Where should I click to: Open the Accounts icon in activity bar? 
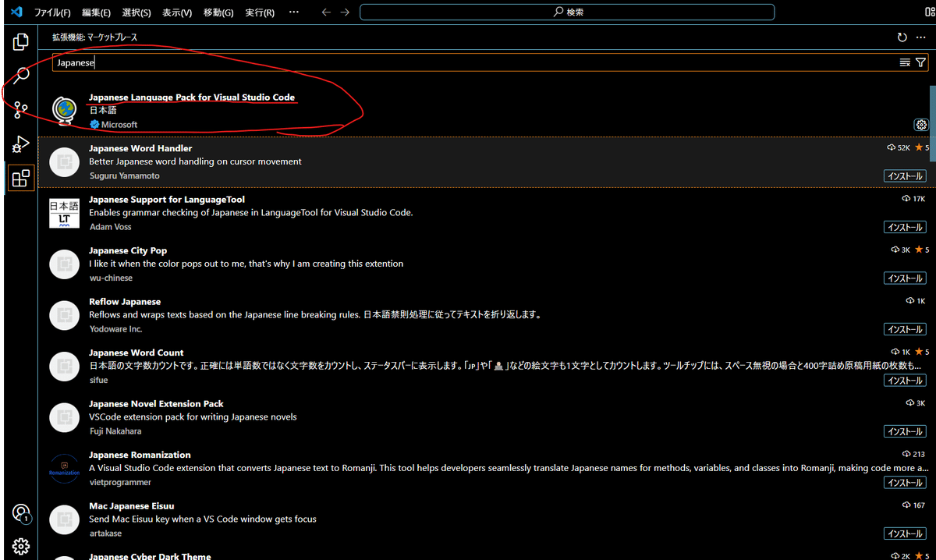[x=21, y=513]
